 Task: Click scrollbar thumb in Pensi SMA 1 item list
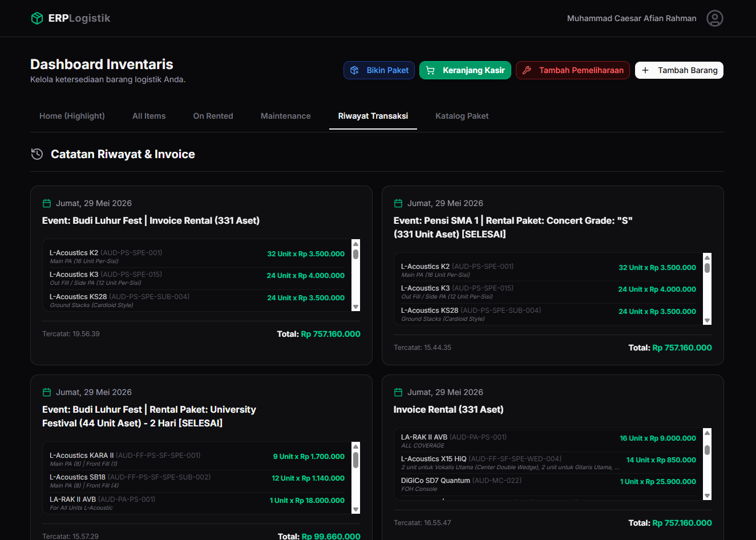pos(707,268)
